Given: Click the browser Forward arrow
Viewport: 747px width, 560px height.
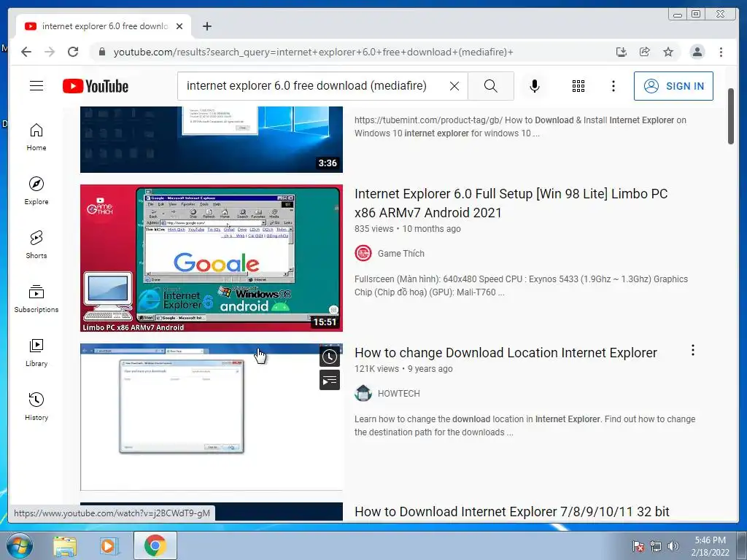Looking at the screenshot, I should [50, 52].
